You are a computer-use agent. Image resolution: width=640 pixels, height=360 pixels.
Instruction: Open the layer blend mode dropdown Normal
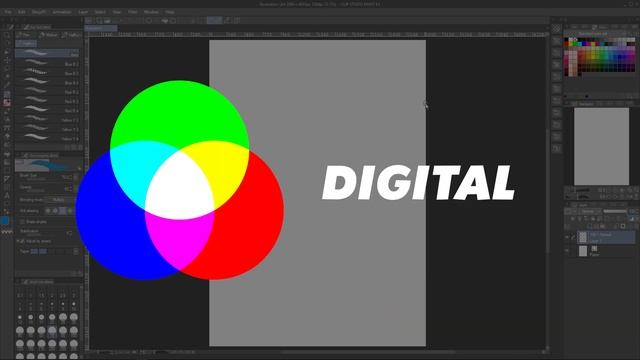coord(591,211)
